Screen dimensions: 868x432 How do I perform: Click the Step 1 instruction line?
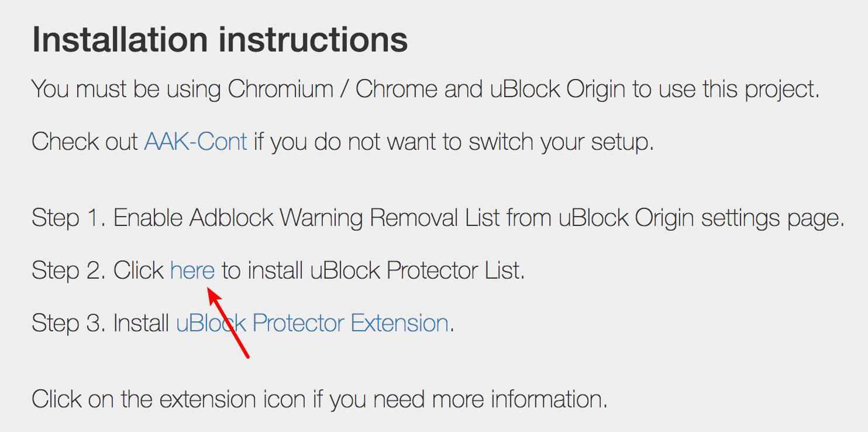pos(438,218)
